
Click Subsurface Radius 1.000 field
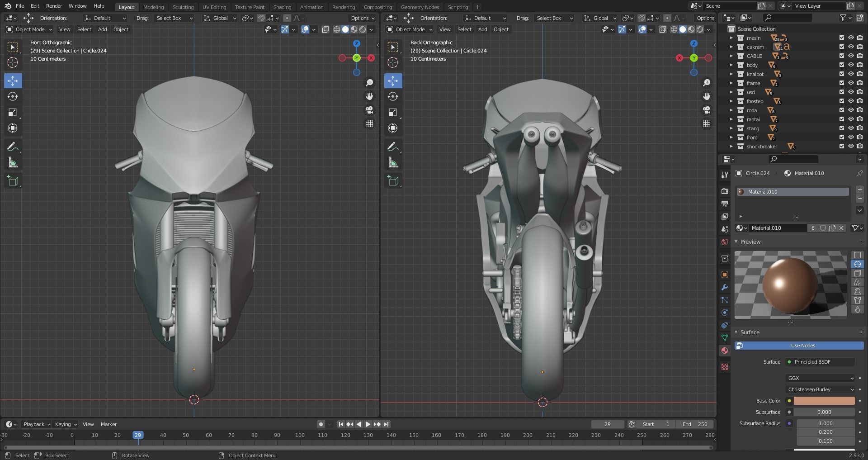tap(826, 423)
